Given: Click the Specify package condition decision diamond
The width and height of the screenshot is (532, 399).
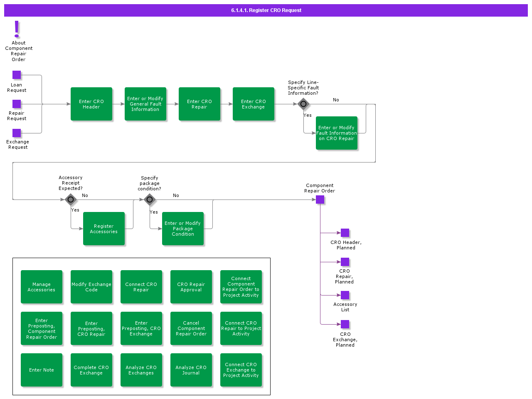Looking at the screenshot, I should coord(150,199).
